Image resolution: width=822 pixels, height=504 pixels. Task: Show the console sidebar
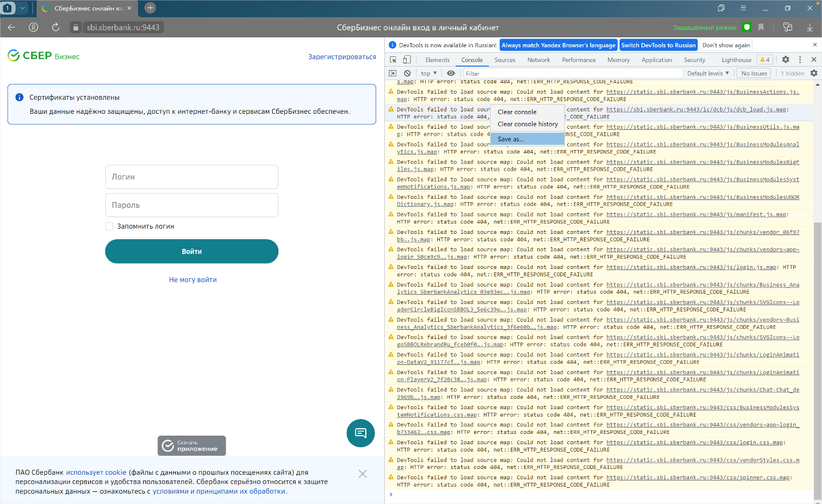[x=393, y=74]
